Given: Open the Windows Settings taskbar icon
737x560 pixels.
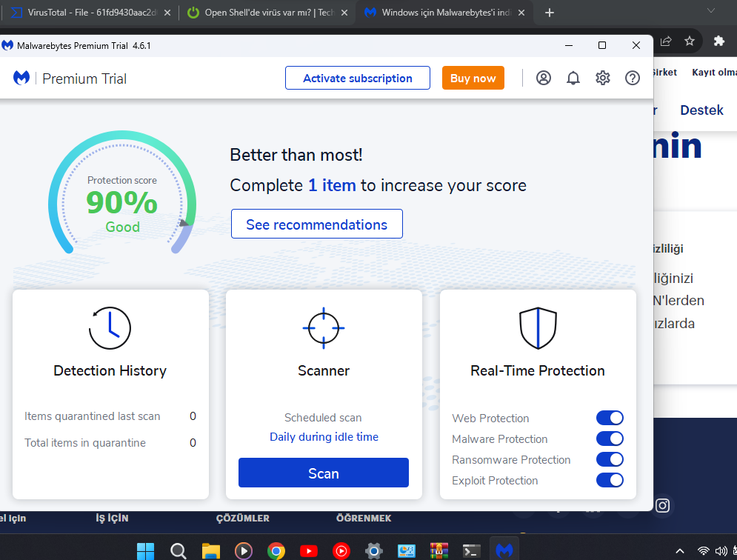Looking at the screenshot, I should point(373,550).
